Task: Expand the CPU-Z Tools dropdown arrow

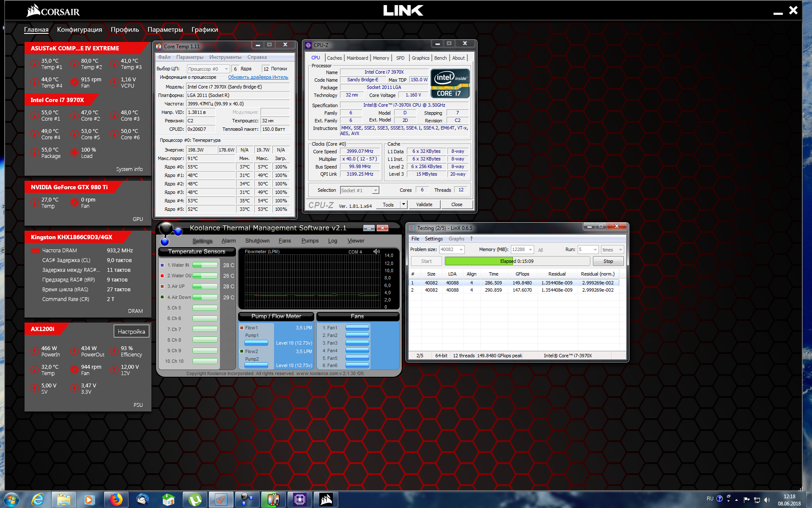Action: (403, 204)
